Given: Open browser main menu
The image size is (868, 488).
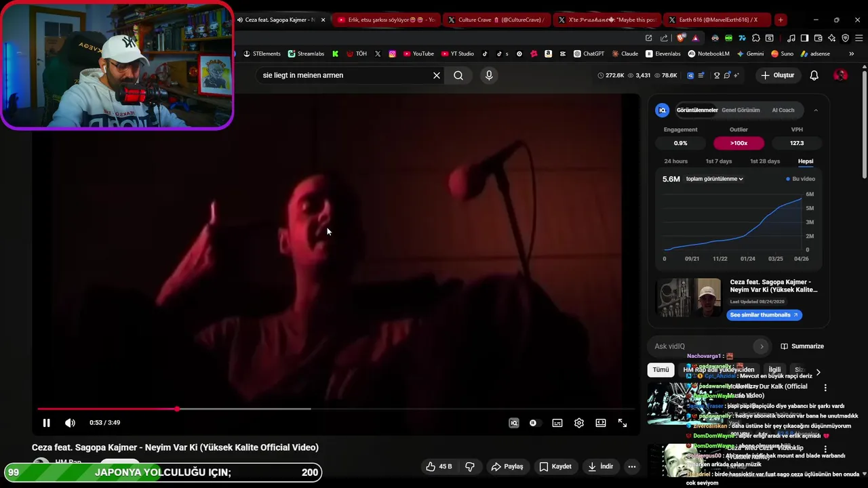Looking at the screenshot, I should click(x=858, y=38).
